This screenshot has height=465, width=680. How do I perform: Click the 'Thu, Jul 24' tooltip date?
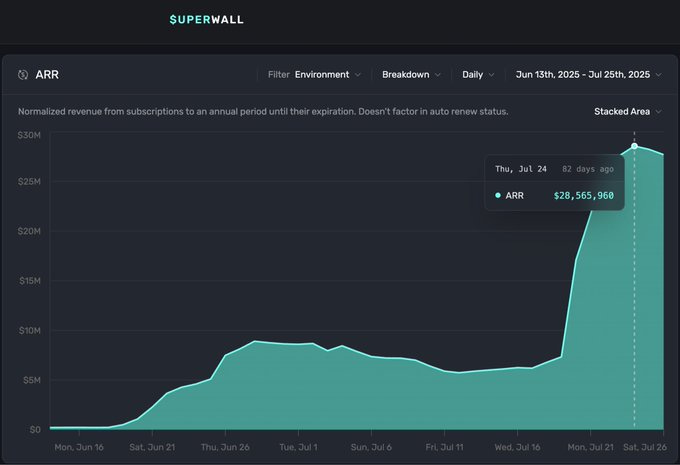tap(521, 169)
